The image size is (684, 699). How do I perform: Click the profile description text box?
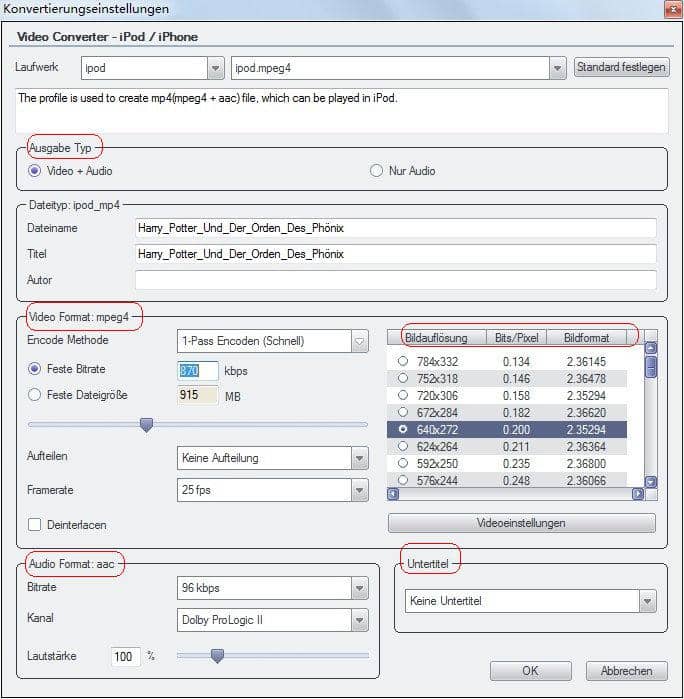click(342, 111)
